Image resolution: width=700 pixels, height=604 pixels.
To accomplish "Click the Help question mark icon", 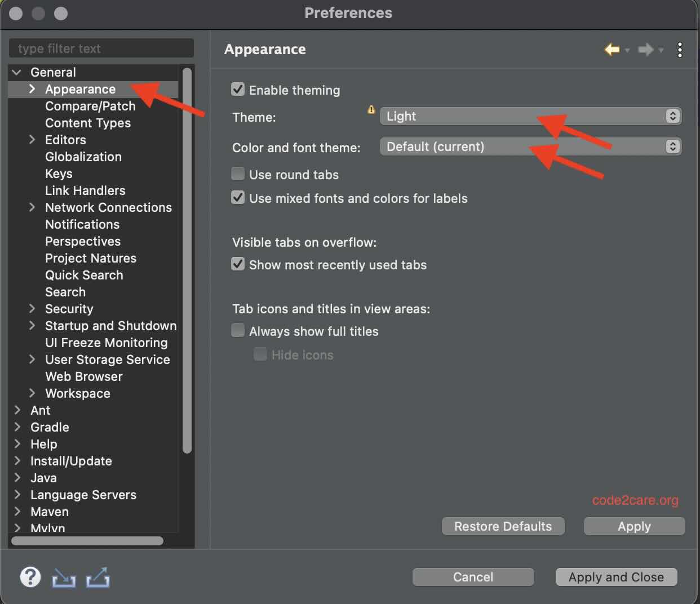I will click(30, 577).
